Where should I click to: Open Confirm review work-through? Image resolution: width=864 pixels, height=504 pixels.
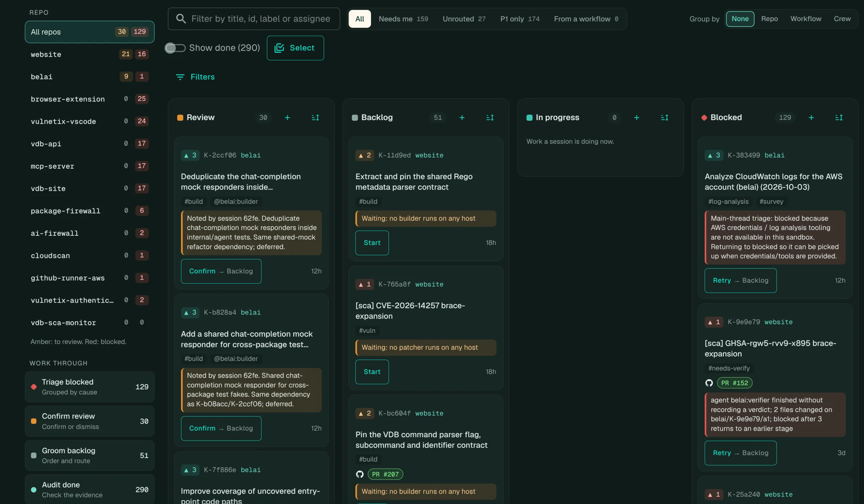[x=90, y=421]
